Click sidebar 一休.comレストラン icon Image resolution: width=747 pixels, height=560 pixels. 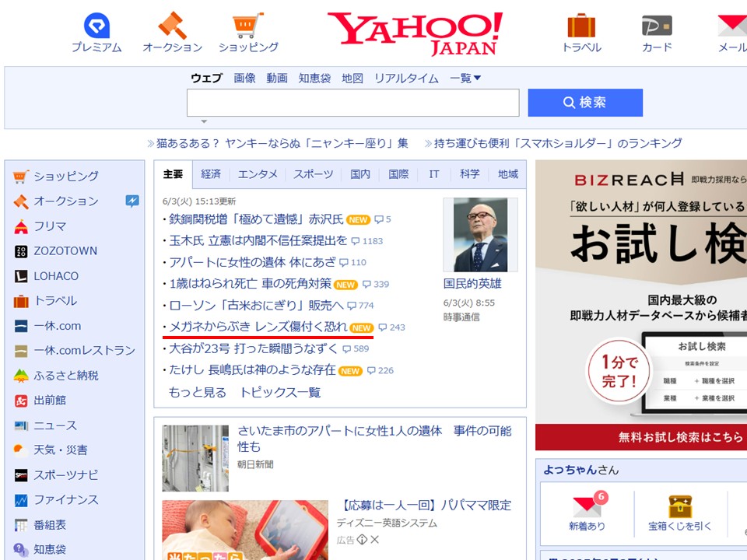(x=21, y=351)
